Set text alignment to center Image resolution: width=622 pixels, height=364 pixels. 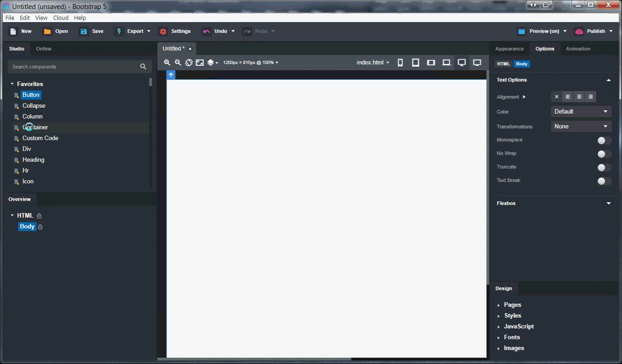click(x=579, y=97)
